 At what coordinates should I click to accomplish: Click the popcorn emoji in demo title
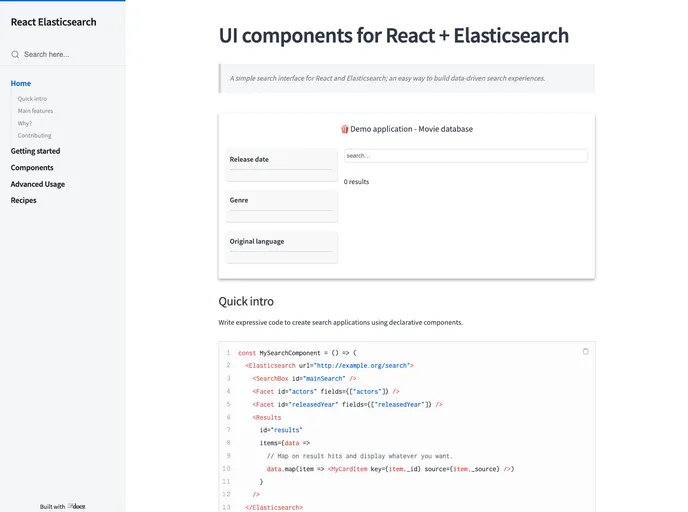coord(344,129)
